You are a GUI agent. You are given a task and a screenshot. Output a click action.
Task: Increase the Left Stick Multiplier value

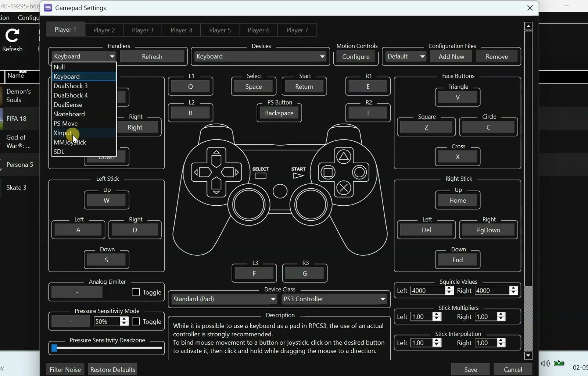[x=437, y=315]
